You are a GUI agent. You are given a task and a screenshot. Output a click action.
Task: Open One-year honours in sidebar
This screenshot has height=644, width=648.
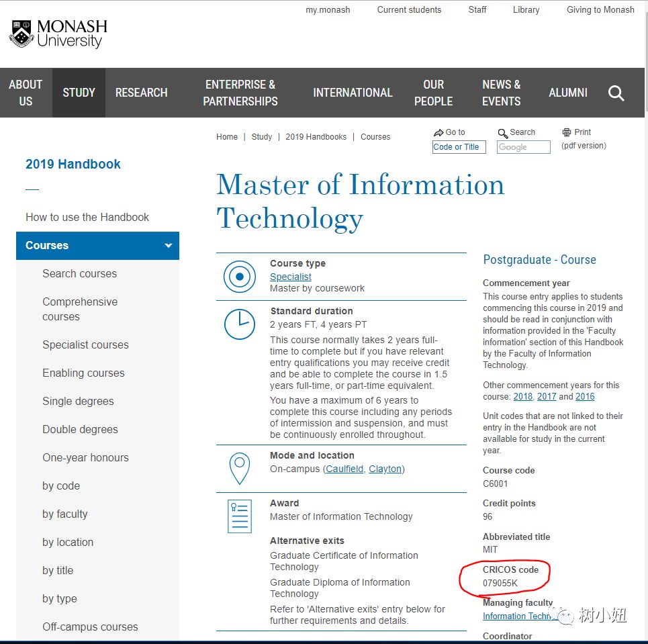coord(85,457)
